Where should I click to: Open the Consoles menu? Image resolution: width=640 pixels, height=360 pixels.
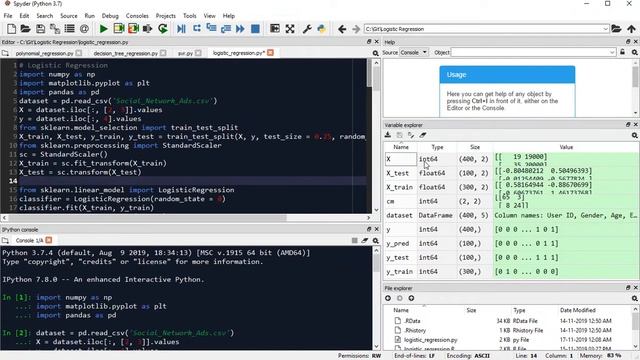coord(137,16)
